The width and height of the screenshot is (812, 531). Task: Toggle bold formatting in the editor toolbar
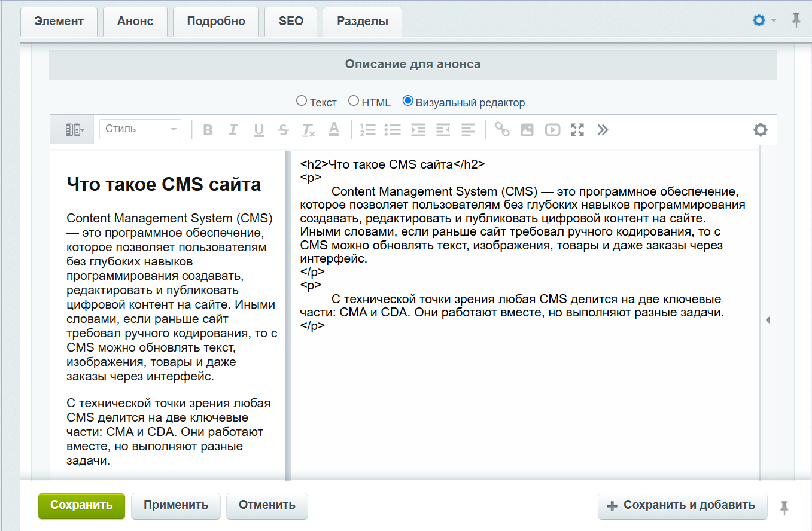tap(208, 130)
